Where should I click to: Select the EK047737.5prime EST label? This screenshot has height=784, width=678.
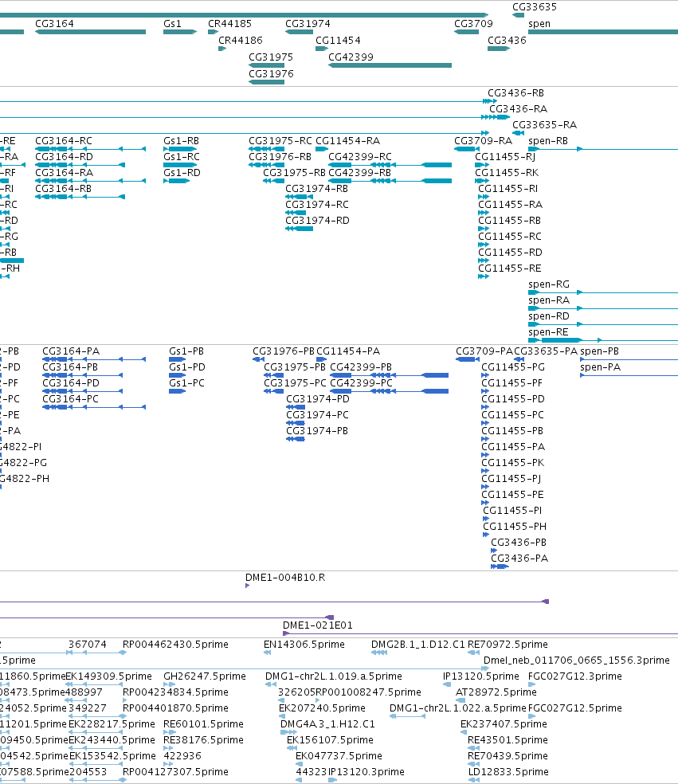339,756
